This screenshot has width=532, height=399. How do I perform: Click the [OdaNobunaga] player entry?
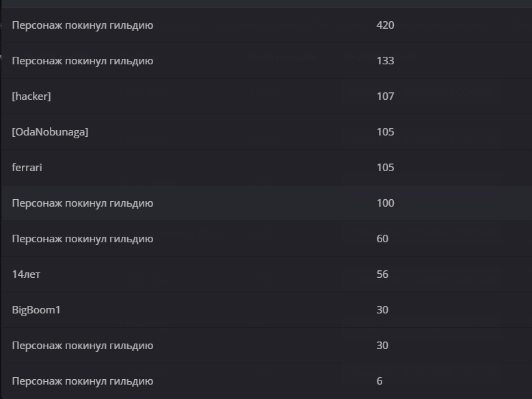click(x=50, y=132)
